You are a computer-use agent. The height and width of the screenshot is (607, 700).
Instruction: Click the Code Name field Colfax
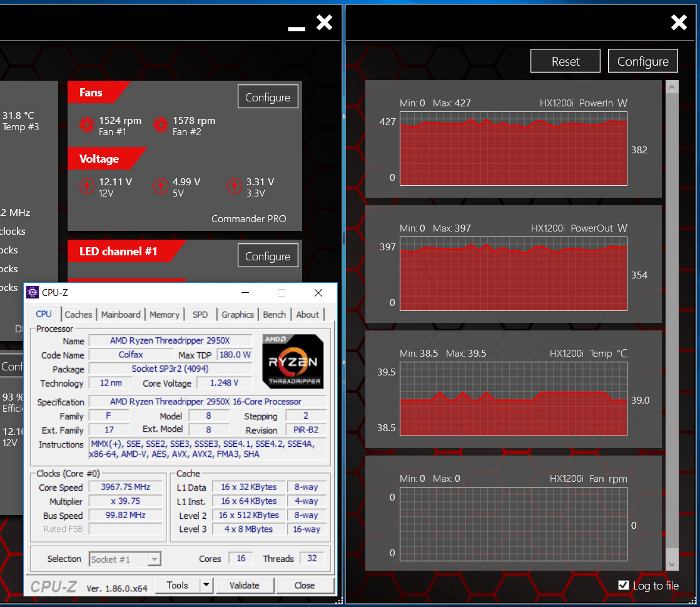131,355
